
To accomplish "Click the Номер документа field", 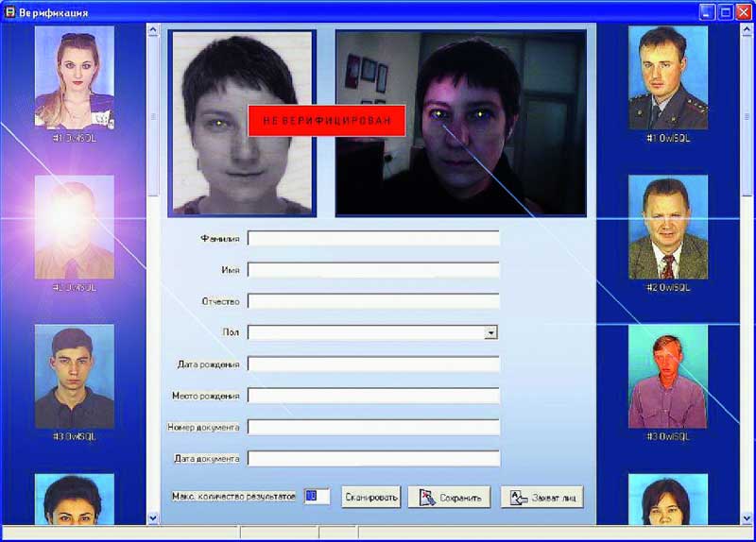I will click(373, 427).
